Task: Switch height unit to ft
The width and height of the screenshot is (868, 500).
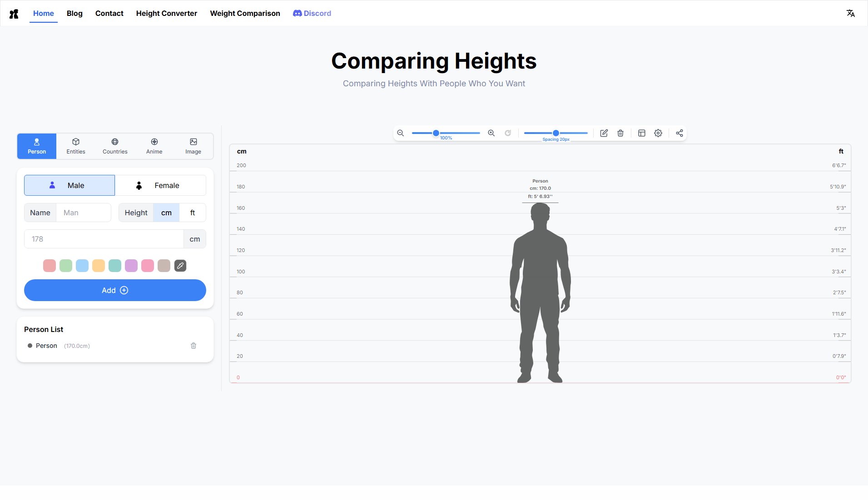Action: [193, 213]
